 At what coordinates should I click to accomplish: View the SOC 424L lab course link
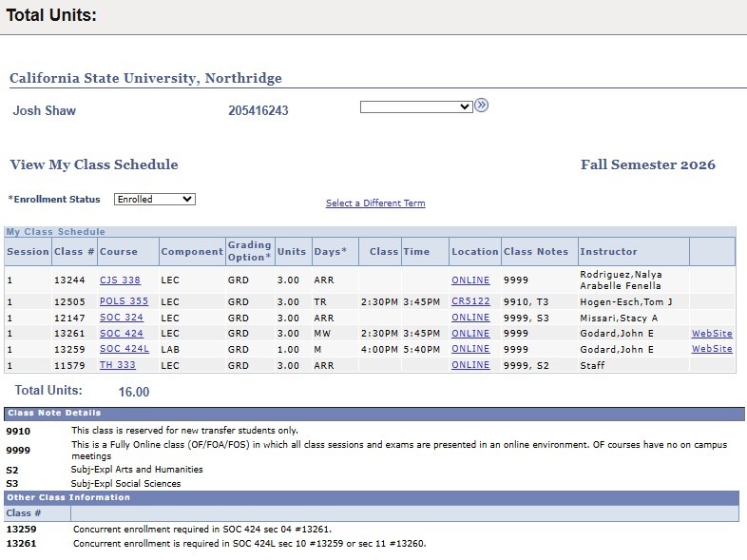pyautogui.click(x=124, y=349)
